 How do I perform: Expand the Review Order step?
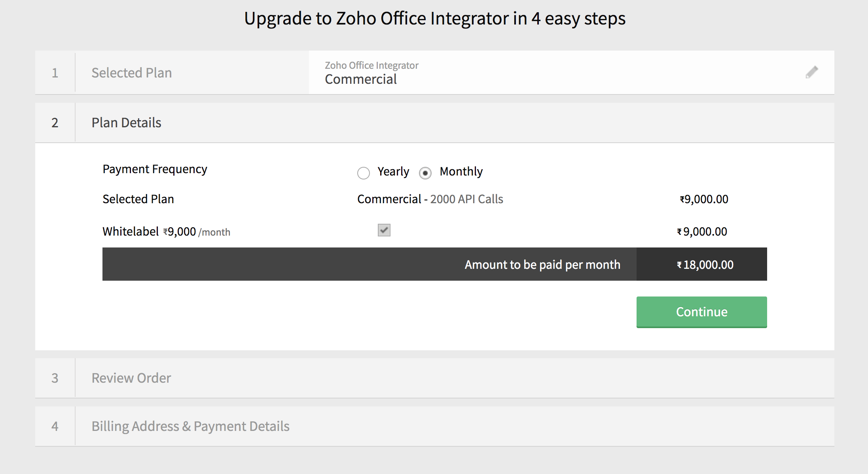pyautogui.click(x=131, y=378)
